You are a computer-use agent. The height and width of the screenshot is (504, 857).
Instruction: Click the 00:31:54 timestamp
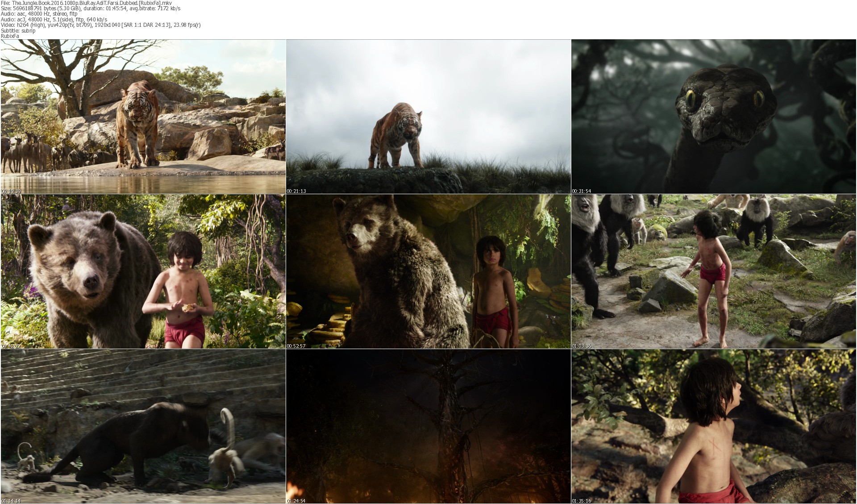pyautogui.click(x=582, y=191)
